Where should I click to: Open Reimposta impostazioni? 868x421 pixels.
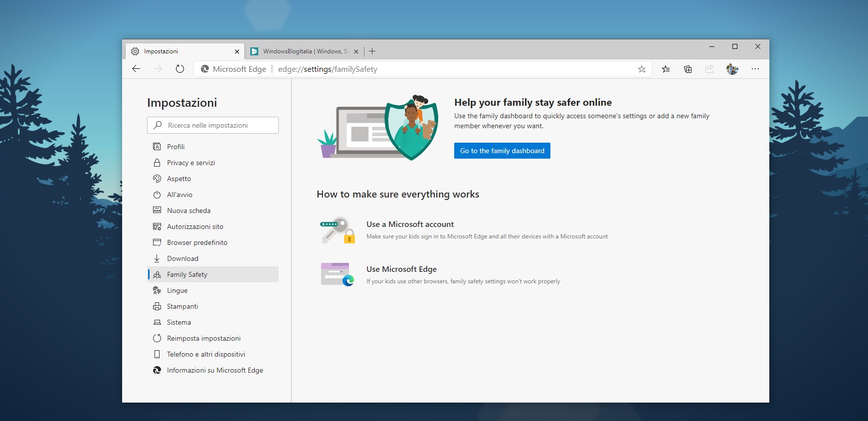(x=213, y=338)
